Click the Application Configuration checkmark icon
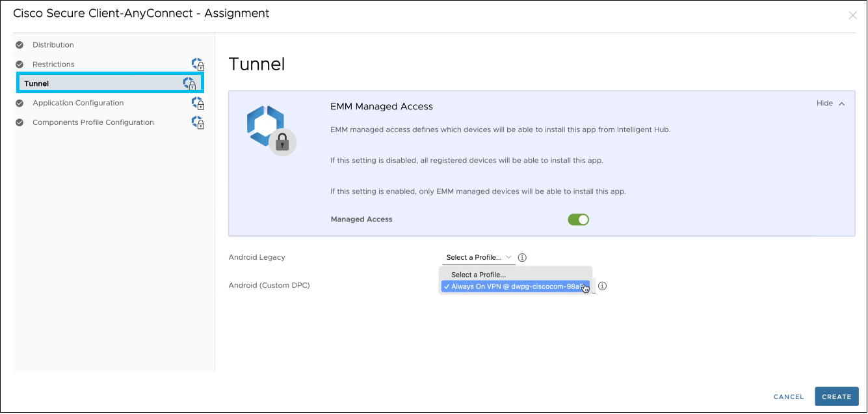 [20, 103]
